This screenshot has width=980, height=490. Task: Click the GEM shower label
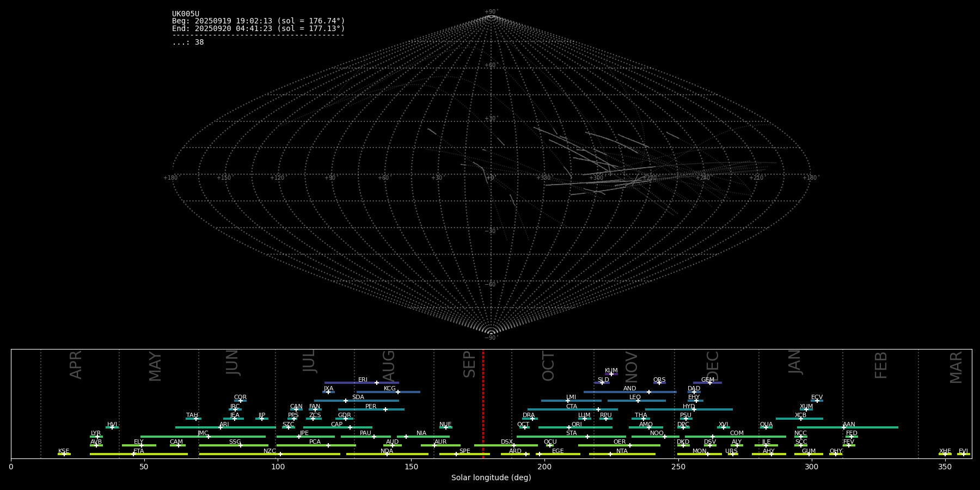(x=708, y=380)
